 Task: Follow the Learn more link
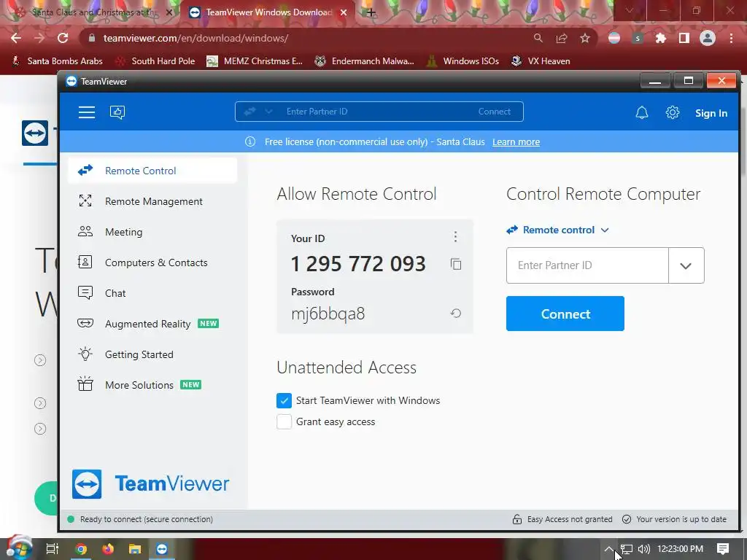516,142
